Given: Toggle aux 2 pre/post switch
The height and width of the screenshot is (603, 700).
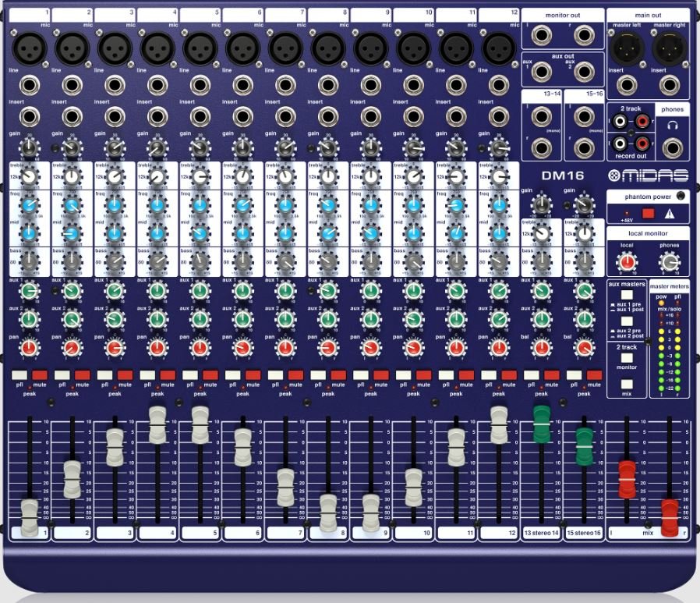Looking at the screenshot, I should (x=627, y=321).
